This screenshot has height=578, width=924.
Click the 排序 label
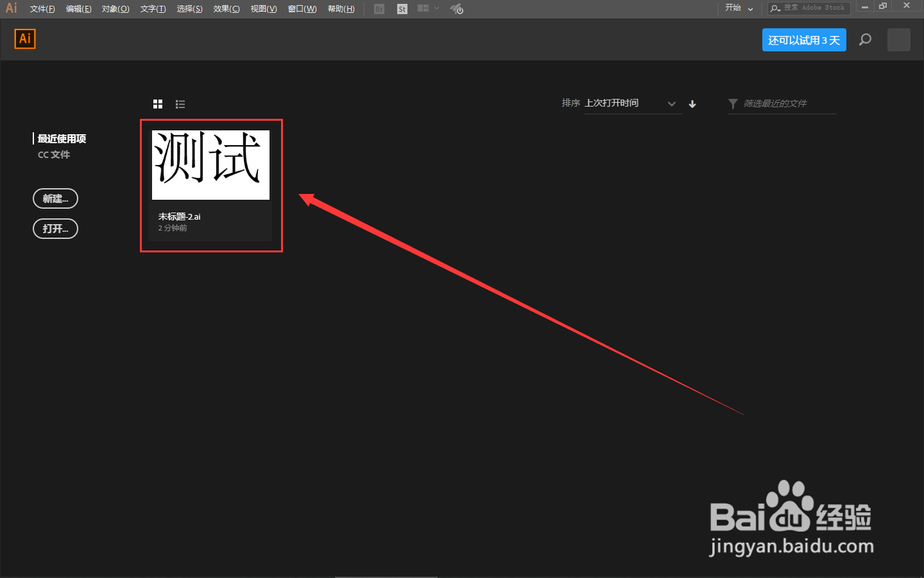point(570,103)
